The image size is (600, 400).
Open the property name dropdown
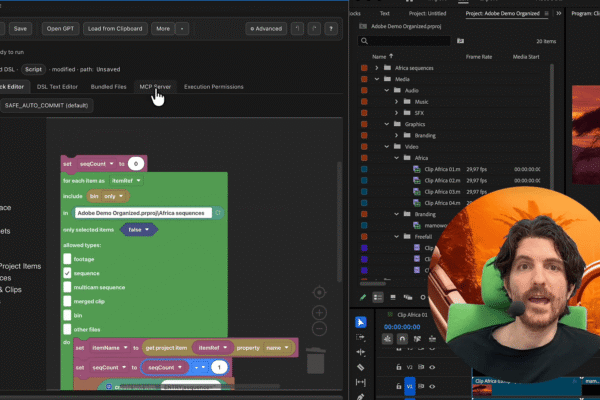click(x=277, y=348)
